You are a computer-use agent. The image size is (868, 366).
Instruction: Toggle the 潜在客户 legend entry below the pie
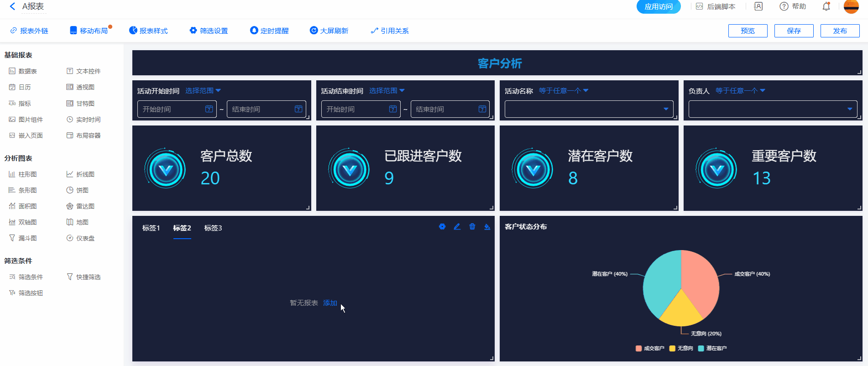click(x=712, y=348)
